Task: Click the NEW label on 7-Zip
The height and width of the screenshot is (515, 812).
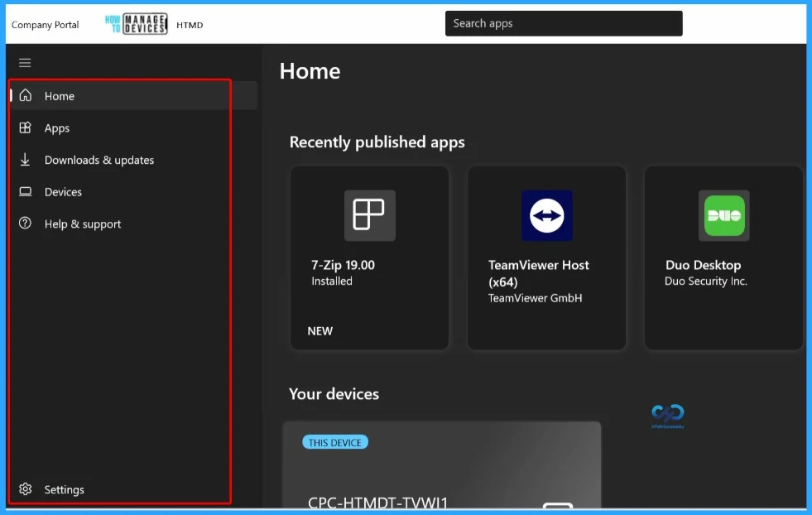Action: pyautogui.click(x=320, y=330)
